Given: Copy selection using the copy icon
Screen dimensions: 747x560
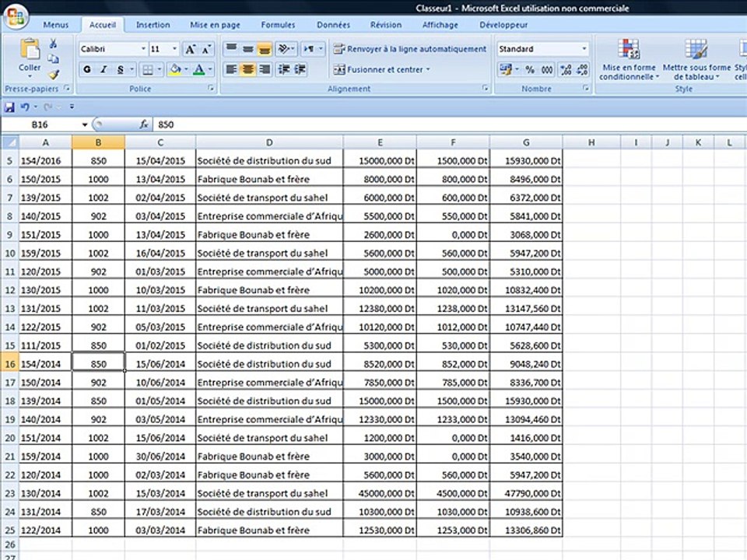Looking at the screenshot, I should pyautogui.click(x=54, y=59).
